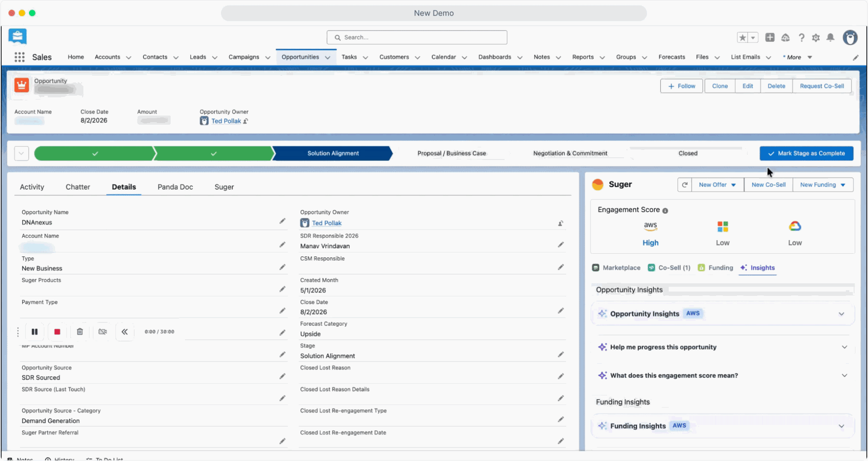Open the New Offer dropdown
868x461 pixels.
click(x=717, y=185)
